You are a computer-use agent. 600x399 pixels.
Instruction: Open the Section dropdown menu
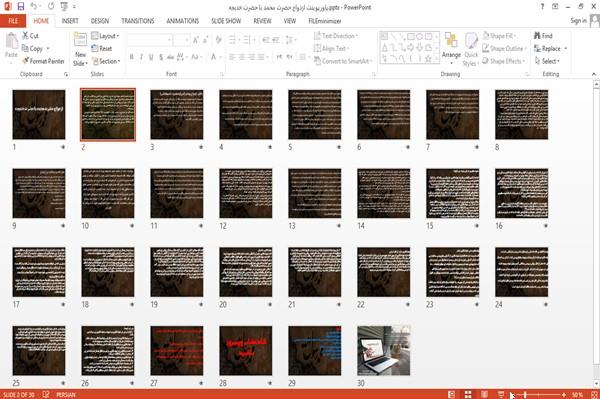pyautogui.click(x=106, y=61)
